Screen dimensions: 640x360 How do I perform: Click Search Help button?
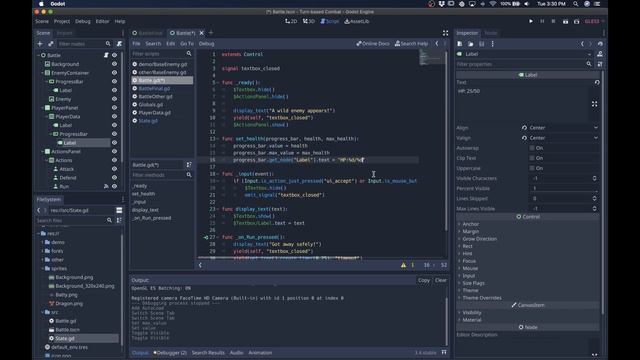tap(411, 44)
